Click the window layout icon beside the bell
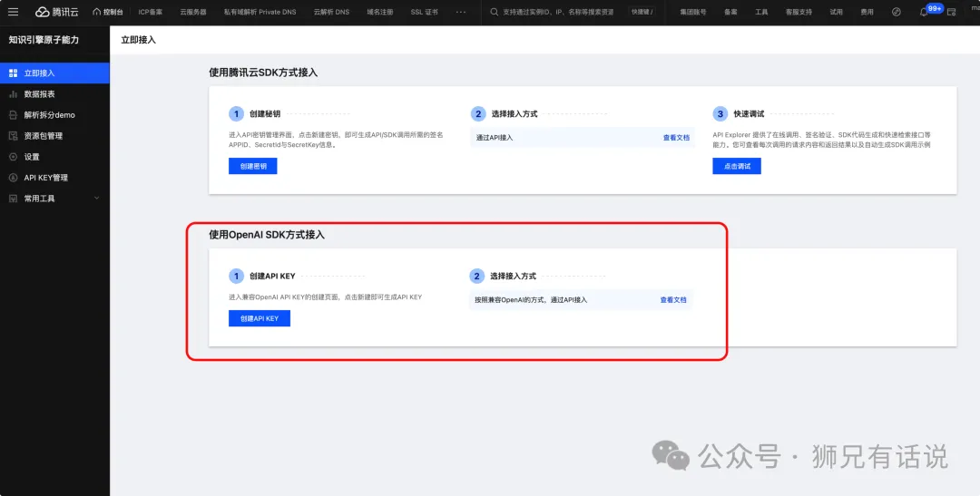This screenshot has width=980, height=496. coord(952,12)
